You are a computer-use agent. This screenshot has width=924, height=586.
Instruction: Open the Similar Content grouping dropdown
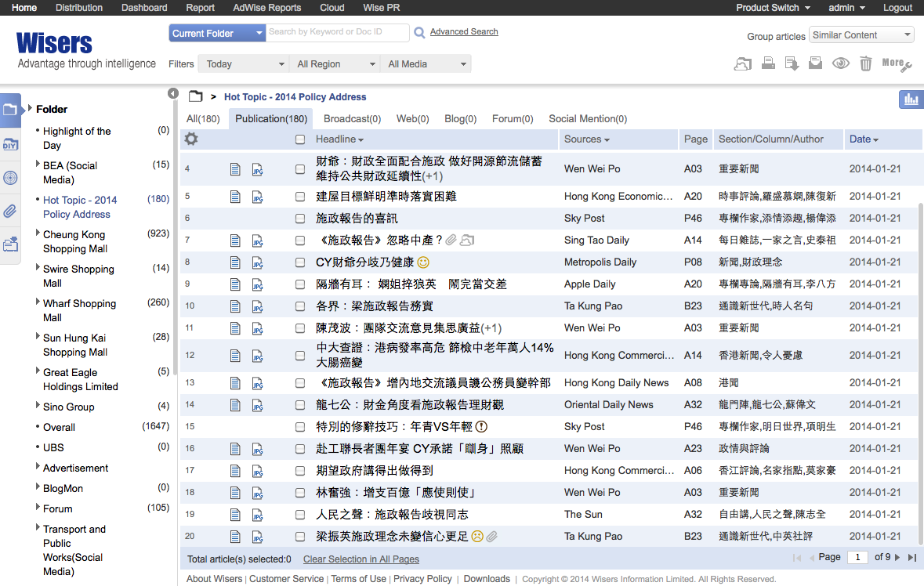click(861, 35)
